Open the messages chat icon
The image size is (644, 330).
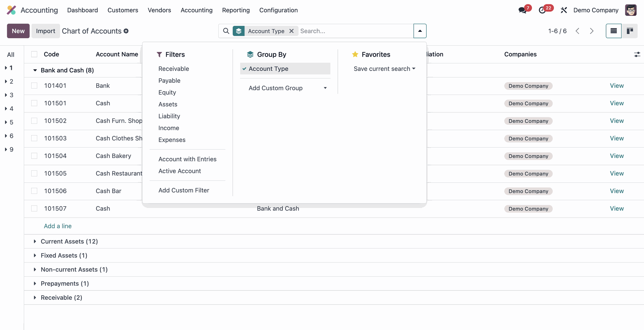tap(522, 10)
